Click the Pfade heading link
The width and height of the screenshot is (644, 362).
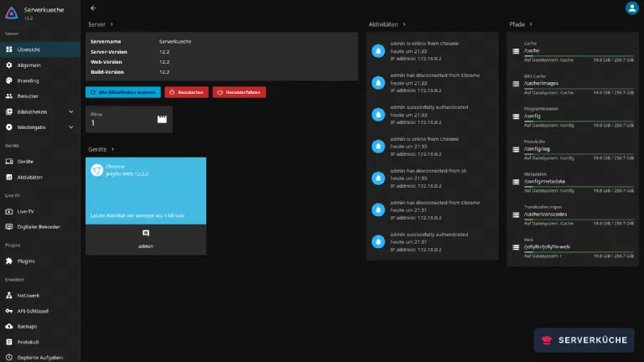517,24
